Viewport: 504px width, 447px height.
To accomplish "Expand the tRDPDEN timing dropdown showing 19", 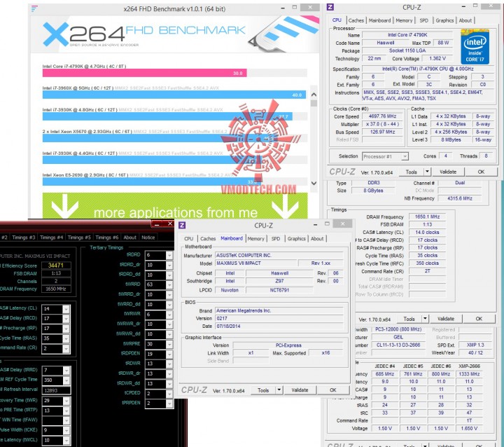I will [x=169, y=354].
